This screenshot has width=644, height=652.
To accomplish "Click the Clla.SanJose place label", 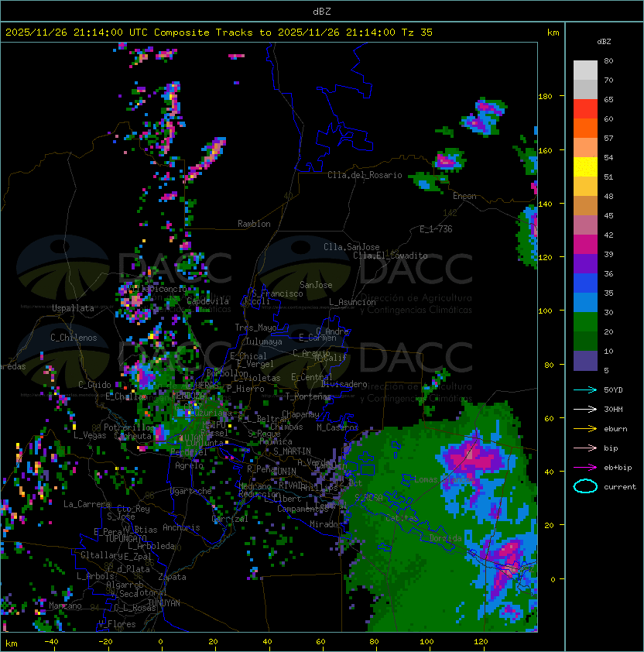I will pyautogui.click(x=351, y=247).
